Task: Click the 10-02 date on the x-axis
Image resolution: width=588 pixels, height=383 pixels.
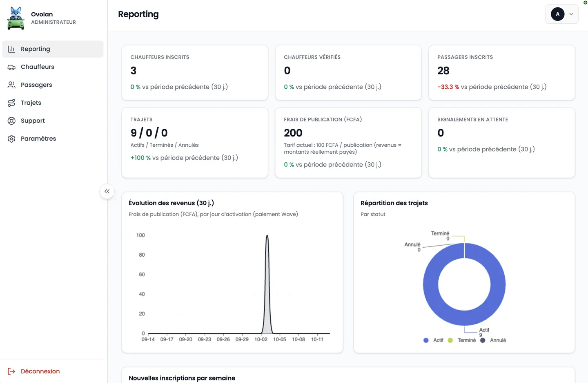Action: click(261, 340)
